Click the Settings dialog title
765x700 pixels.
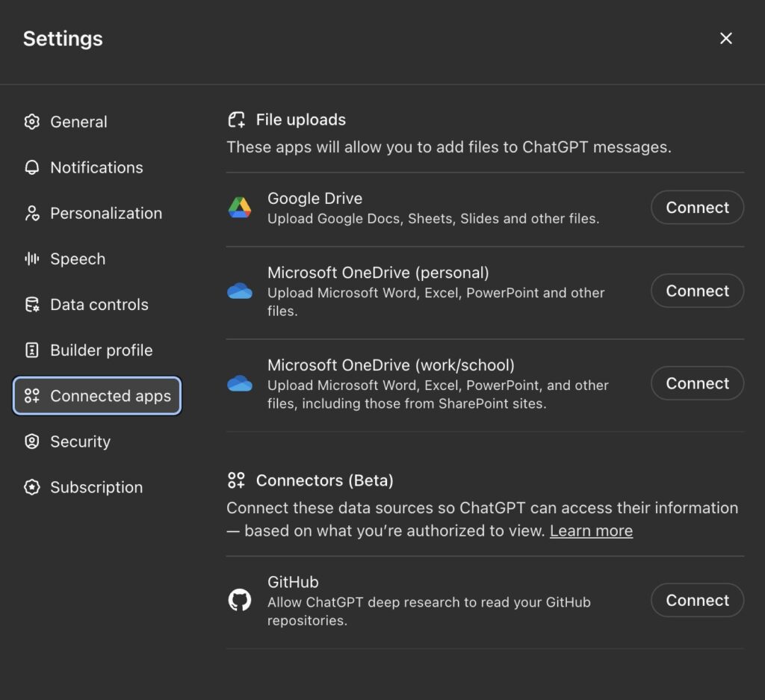63,39
